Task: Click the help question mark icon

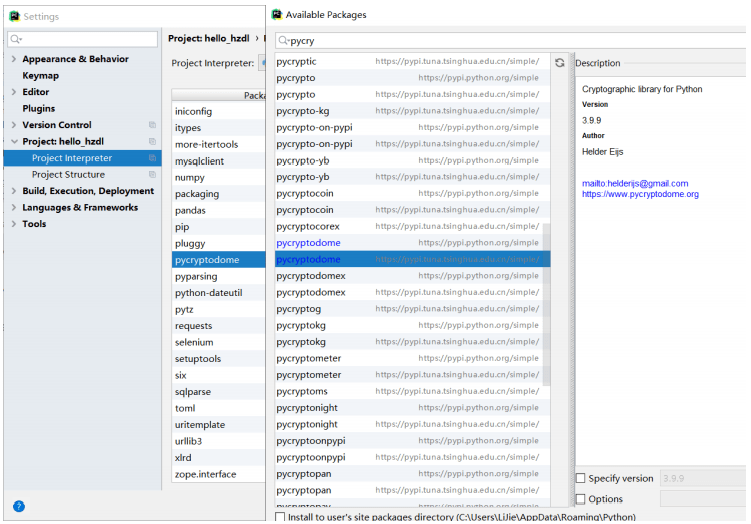Action: [18, 506]
